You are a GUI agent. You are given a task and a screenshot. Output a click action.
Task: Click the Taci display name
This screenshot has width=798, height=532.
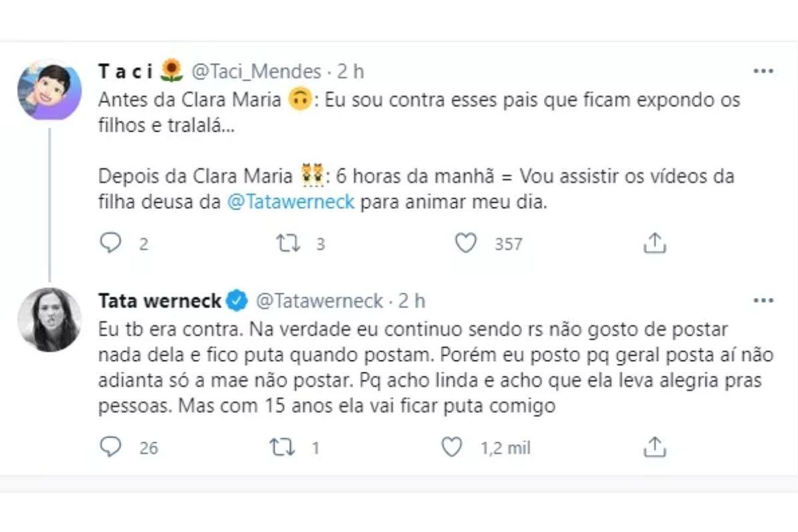(126, 71)
